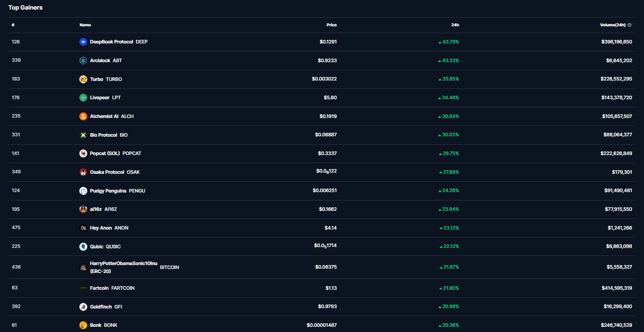Click the Pudgy Penguins coin icon
This screenshot has height=332, width=644.
click(x=83, y=191)
